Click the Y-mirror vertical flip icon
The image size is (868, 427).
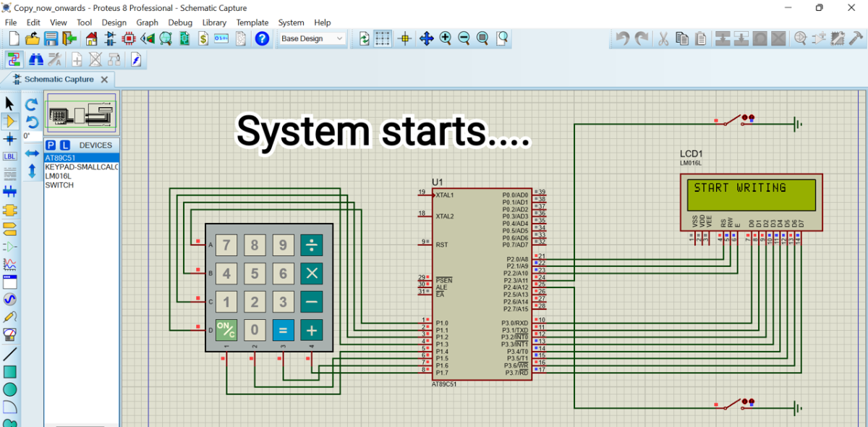(x=32, y=172)
